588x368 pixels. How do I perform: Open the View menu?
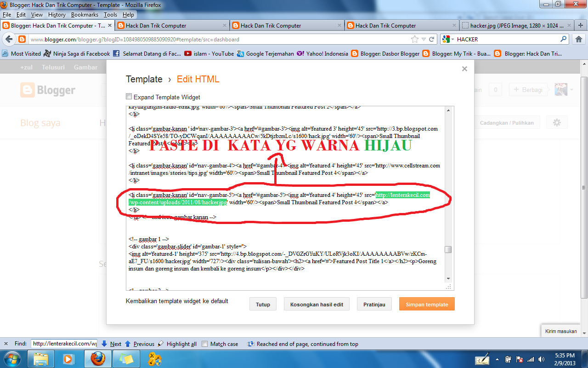(x=37, y=15)
